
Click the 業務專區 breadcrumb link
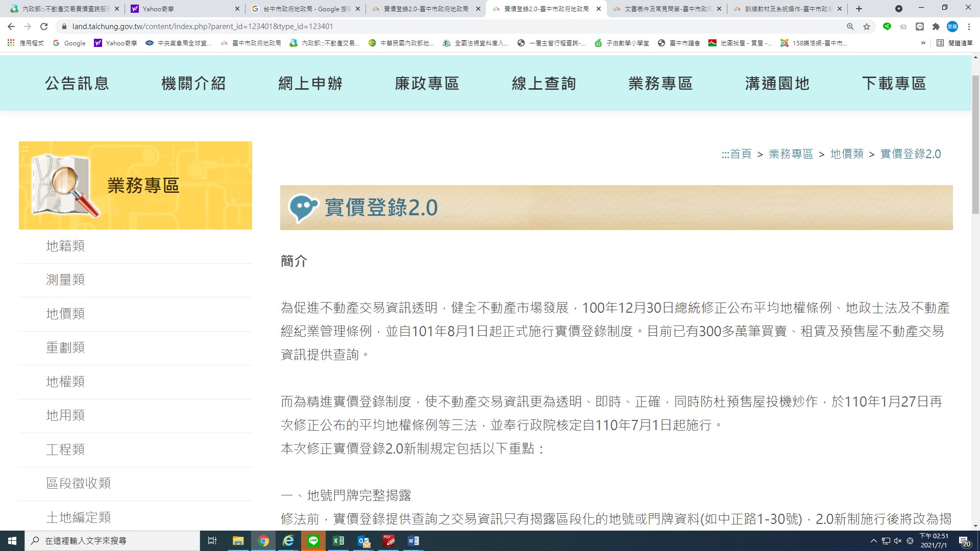pyautogui.click(x=791, y=154)
